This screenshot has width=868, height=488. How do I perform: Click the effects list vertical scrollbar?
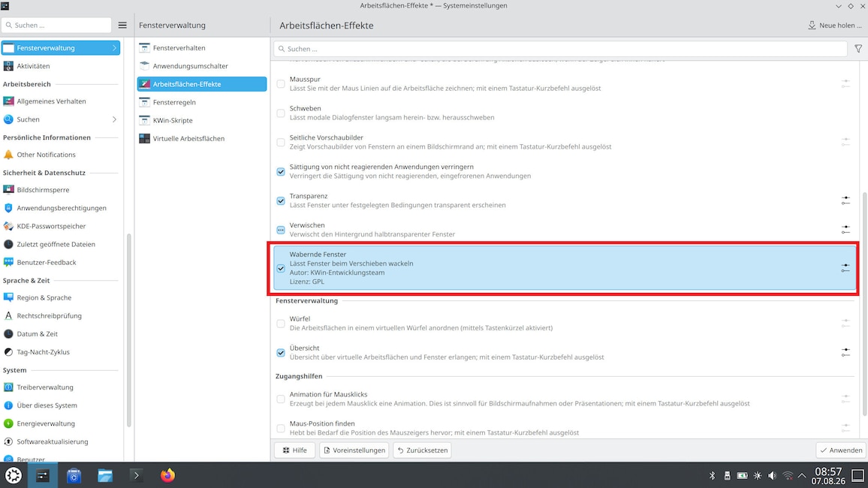pos(865,304)
